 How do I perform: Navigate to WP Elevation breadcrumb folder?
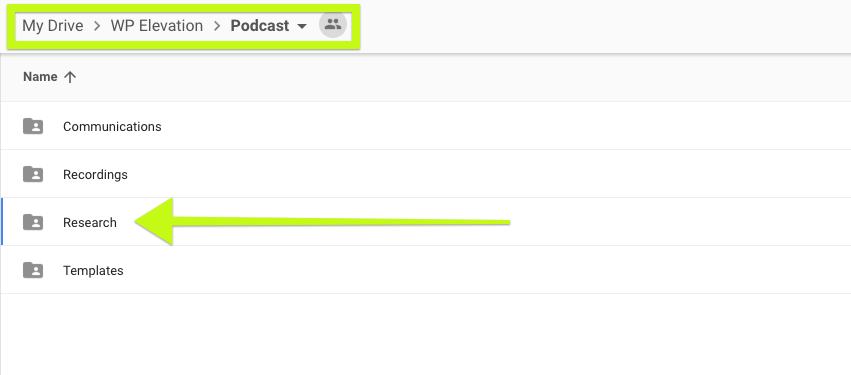pos(157,26)
